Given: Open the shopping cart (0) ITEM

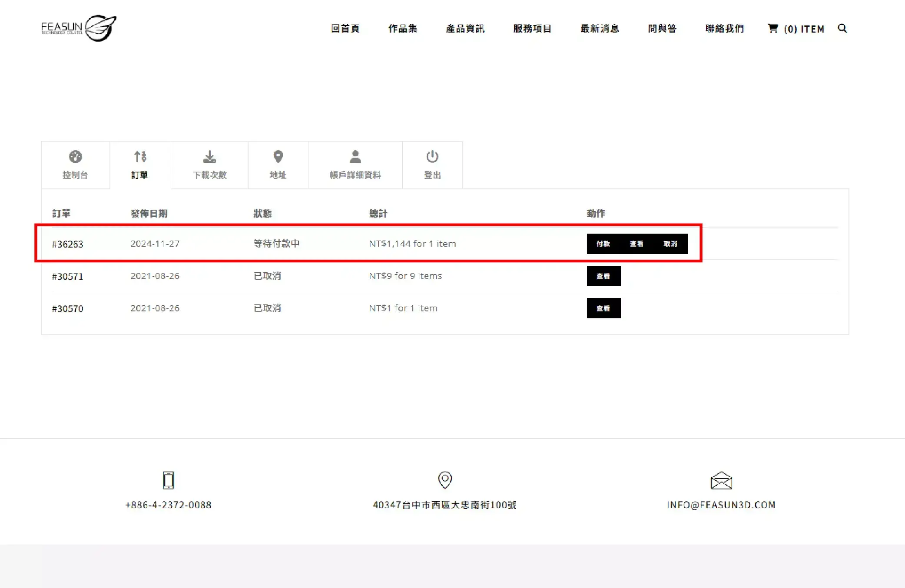Looking at the screenshot, I should point(796,29).
